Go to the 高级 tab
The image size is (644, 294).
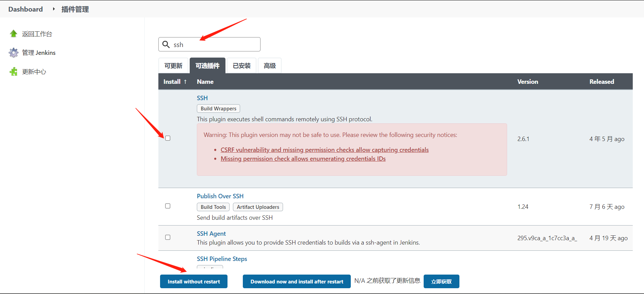(x=269, y=66)
